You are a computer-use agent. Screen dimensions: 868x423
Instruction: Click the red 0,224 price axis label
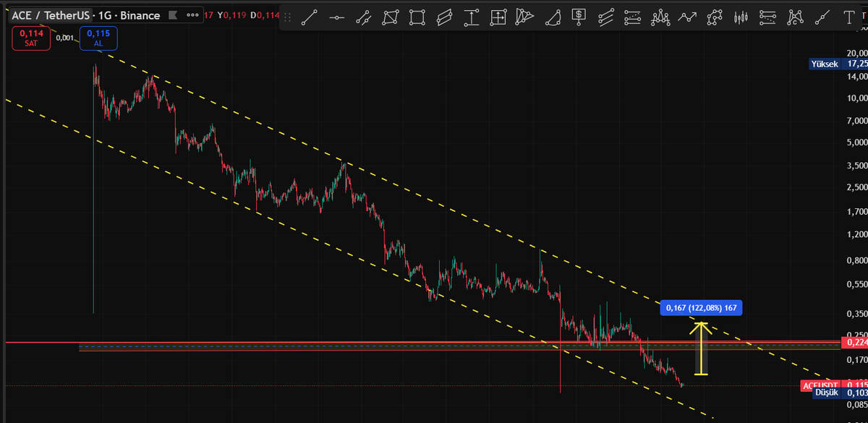pos(855,342)
